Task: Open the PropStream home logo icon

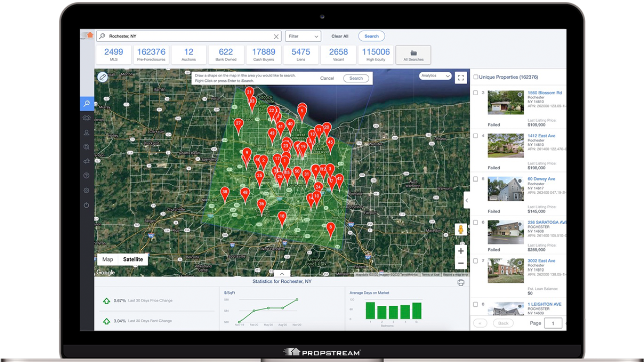Action: point(90,35)
